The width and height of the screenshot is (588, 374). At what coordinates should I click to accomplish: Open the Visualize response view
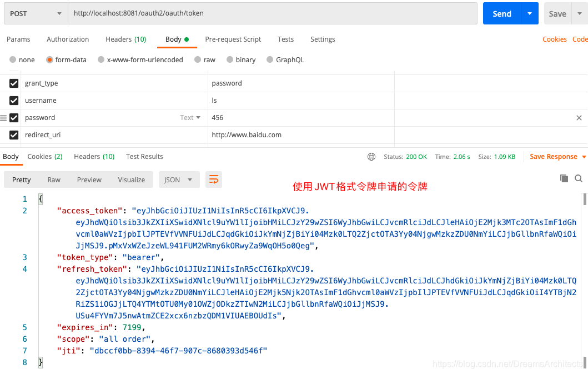pos(131,180)
